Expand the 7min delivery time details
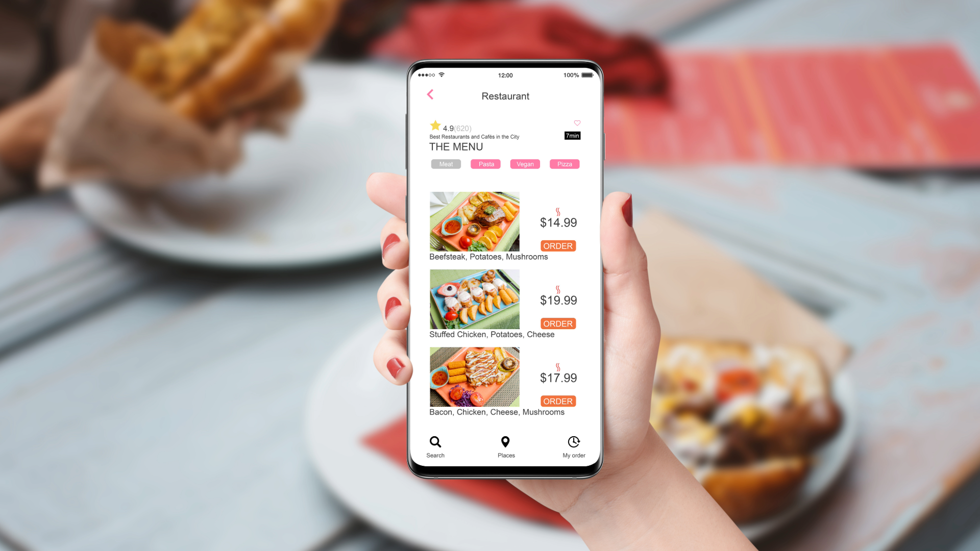 pyautogui.click(x=573, y=135)
